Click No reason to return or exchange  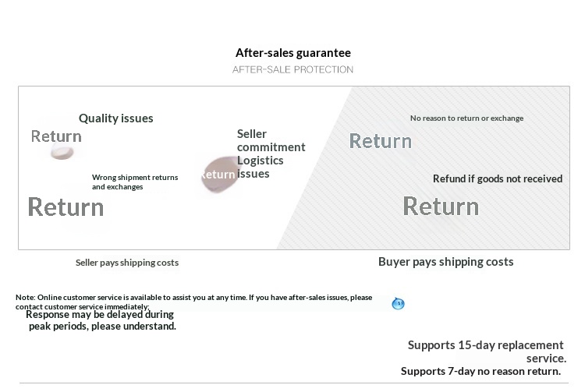(466, 118)
